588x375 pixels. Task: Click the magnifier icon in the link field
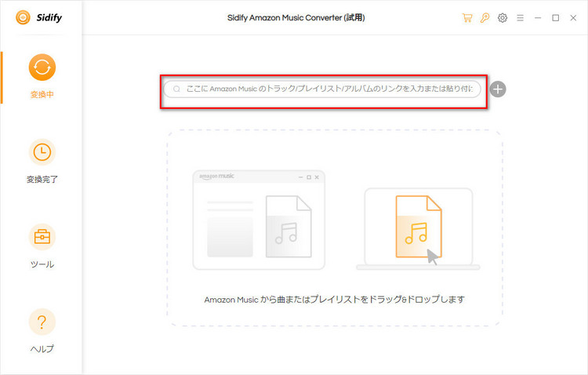[x=176, y=89]
